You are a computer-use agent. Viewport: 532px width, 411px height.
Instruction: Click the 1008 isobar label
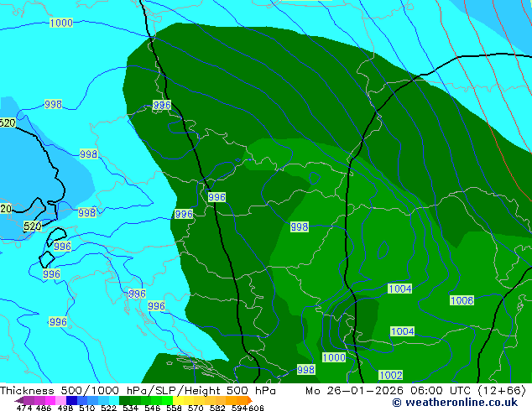pos(462,300)
